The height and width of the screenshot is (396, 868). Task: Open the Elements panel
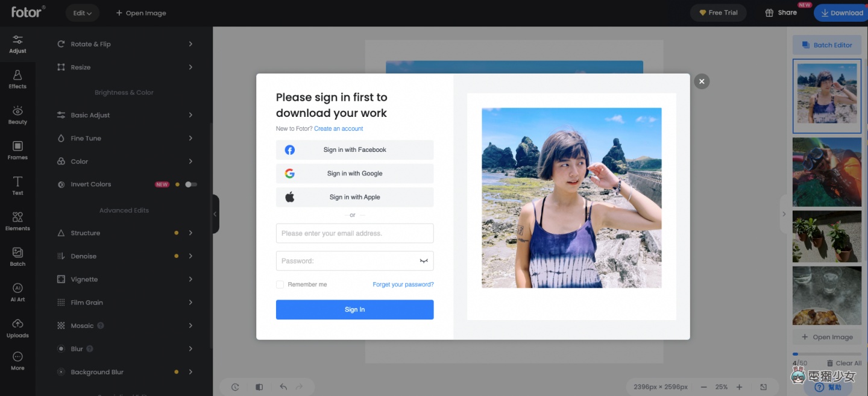[x=17, y=221]
